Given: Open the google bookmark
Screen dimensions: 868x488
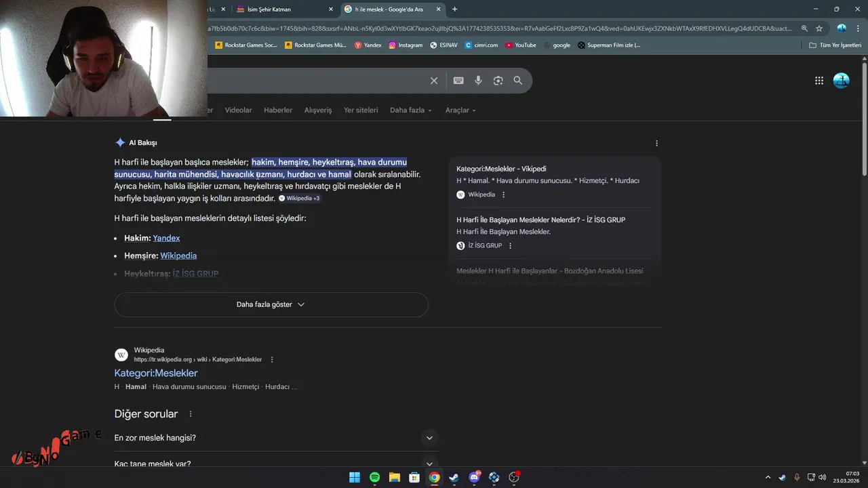Looking at the screenshot, I should coord(557,45).
